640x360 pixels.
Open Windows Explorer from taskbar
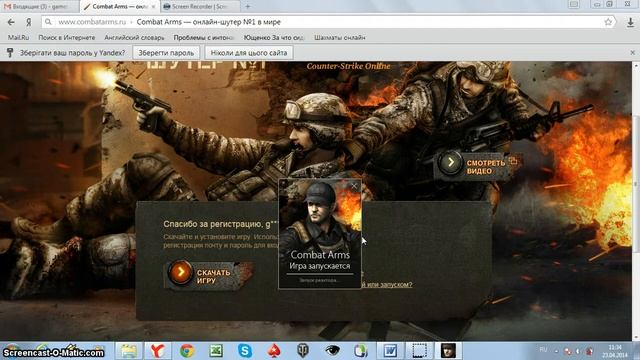click(129, 351)
